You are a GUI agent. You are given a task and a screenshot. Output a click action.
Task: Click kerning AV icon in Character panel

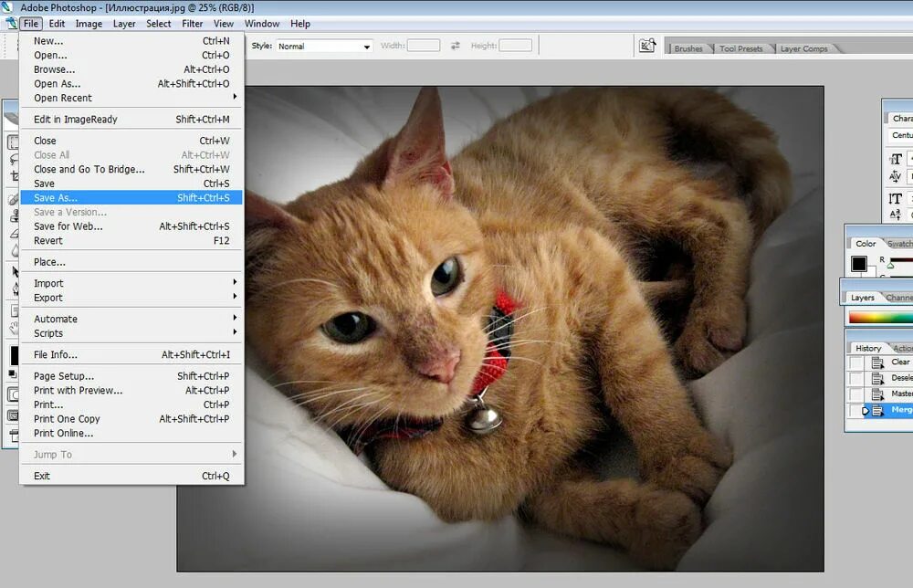[x=895, y=176]
